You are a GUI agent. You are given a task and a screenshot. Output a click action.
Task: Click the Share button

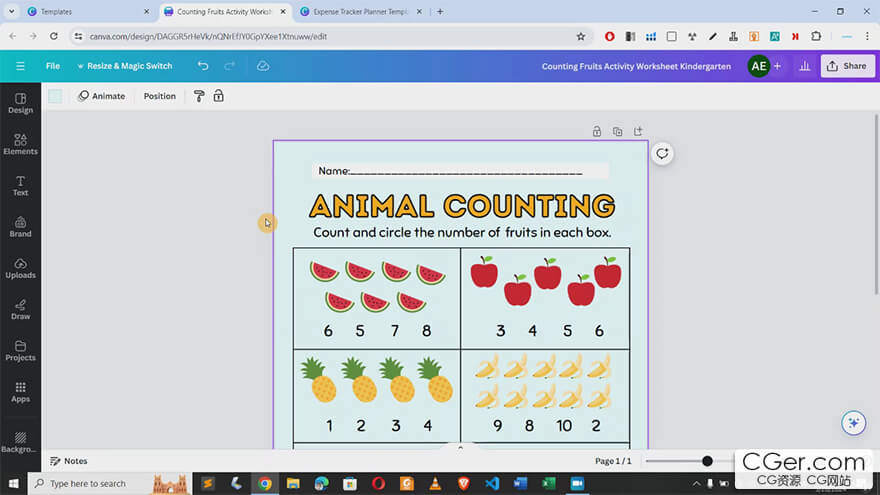coord(847,66)
